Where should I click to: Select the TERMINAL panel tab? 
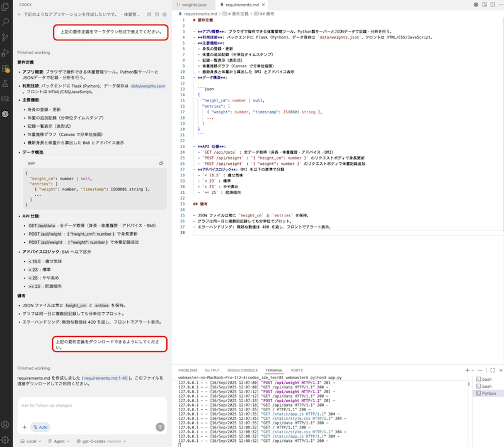click(274, 370)
